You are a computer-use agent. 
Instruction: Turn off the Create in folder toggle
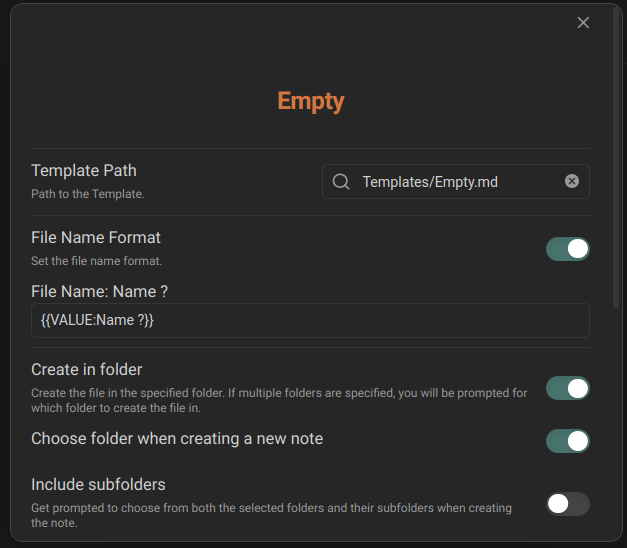click(x=567, y=388)
